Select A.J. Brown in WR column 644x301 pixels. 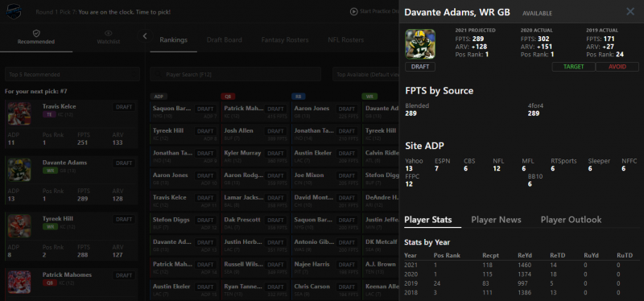click(x=380, y=264)
